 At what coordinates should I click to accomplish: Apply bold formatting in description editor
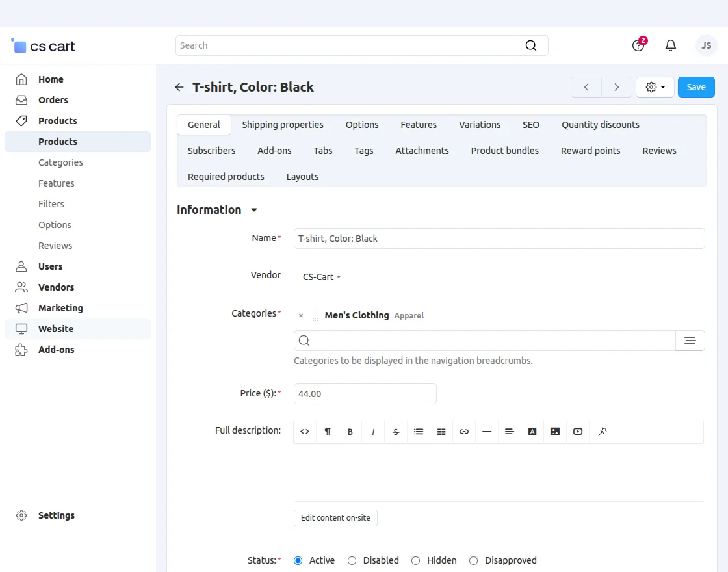[350, 432]
